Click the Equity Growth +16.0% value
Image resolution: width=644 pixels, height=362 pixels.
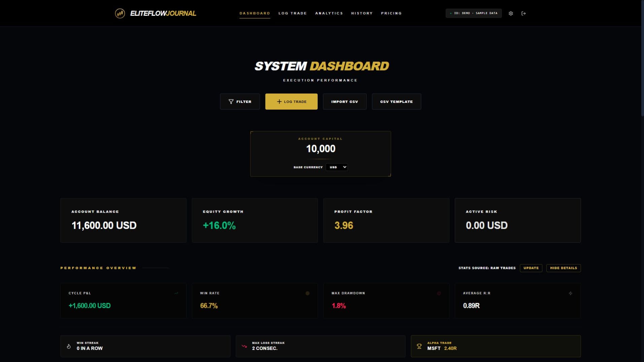219,225
